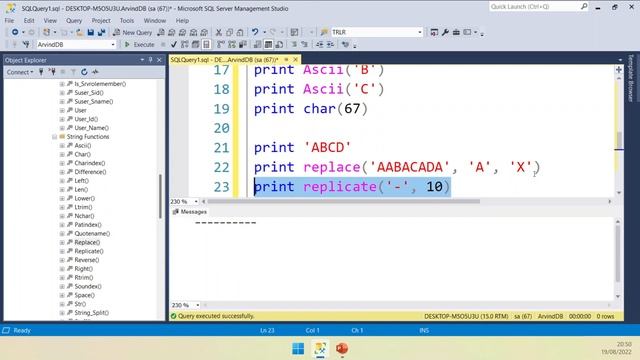Screen dimensions: 640x360
Task: Click the Open File icon
Action: pyautogui.click(x=80, y=32)
